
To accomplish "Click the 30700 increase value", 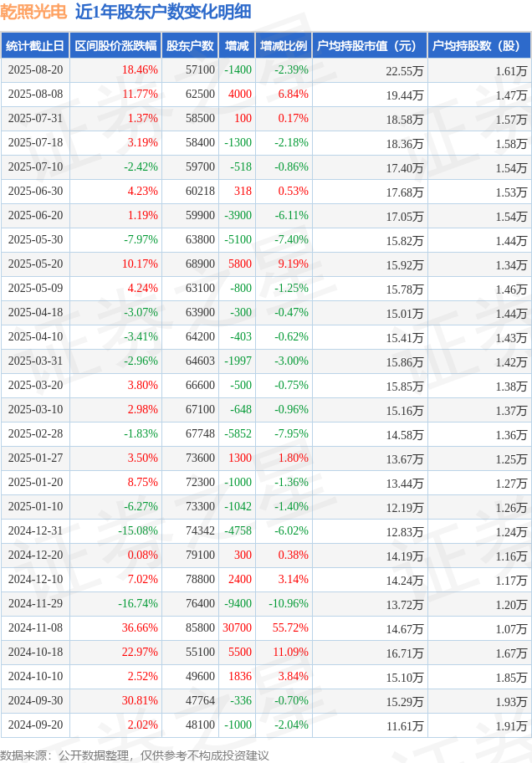I will click(237, 627).
